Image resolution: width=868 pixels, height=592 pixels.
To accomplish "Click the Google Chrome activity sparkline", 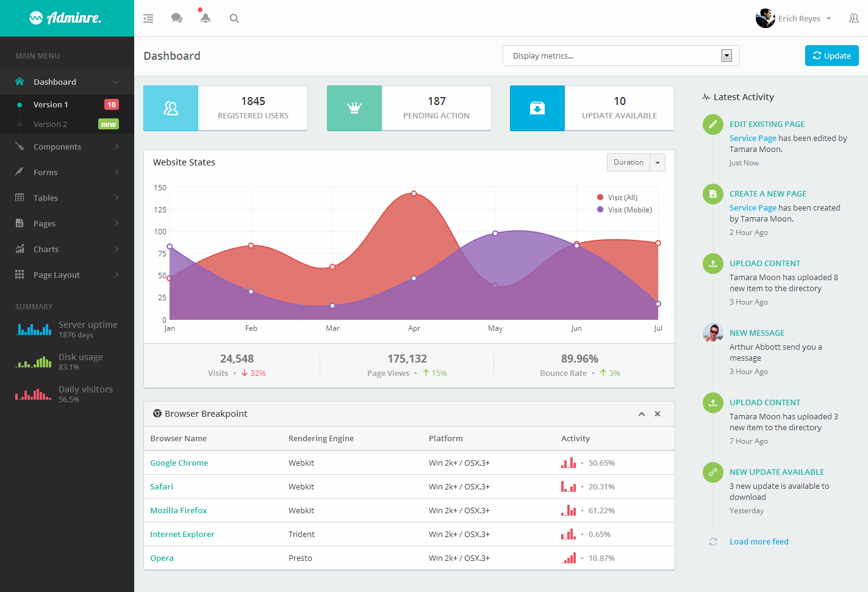I will pos(569,463).
